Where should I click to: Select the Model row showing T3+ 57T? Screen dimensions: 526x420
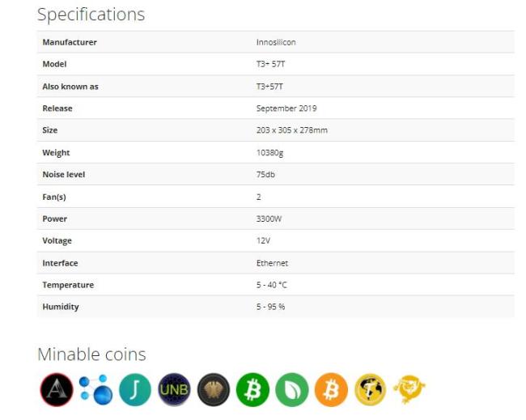click(x=275, y=64)
